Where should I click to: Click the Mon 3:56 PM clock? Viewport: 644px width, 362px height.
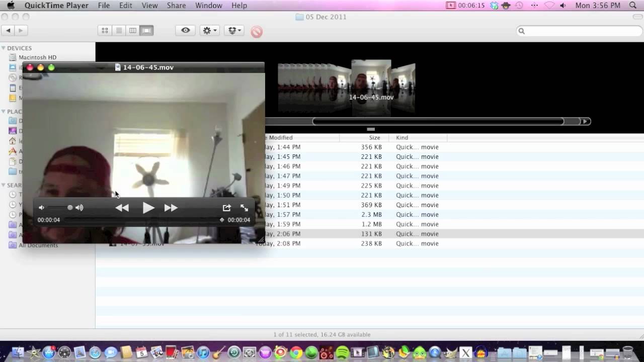click(x=598, y=6)
